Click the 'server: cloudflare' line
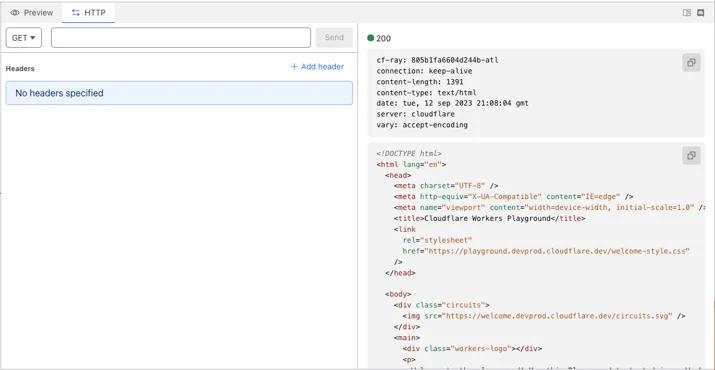The width and height of the screenshot is (715, 370). 415,114
